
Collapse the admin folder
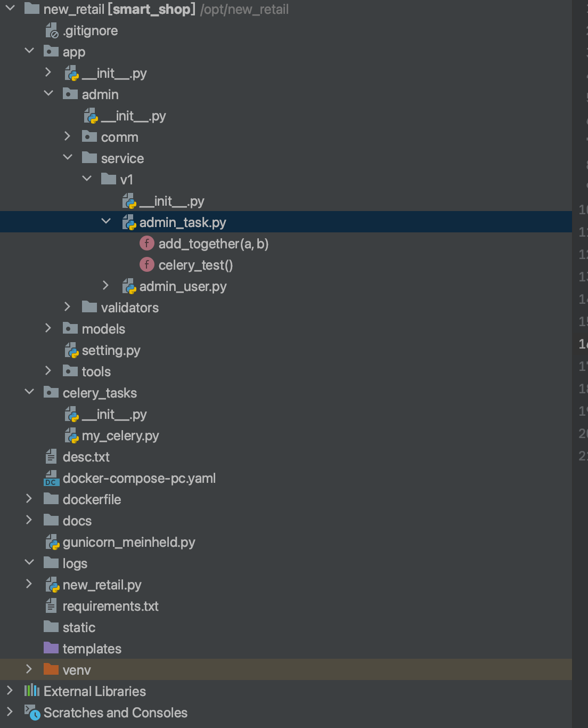pos(48,93)
